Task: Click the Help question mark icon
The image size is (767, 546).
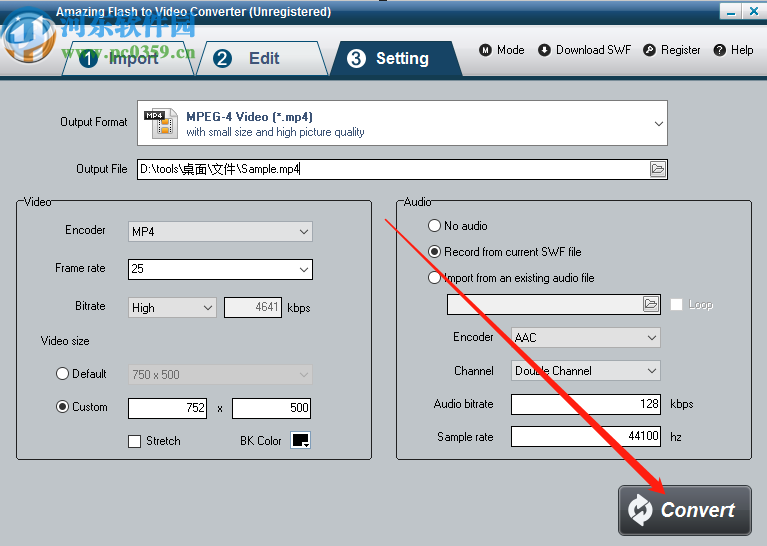Action: [719, 50]
